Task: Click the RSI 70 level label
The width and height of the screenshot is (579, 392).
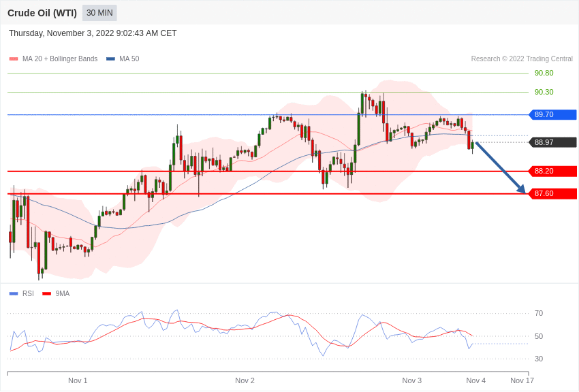Action: tap(539, 314)
